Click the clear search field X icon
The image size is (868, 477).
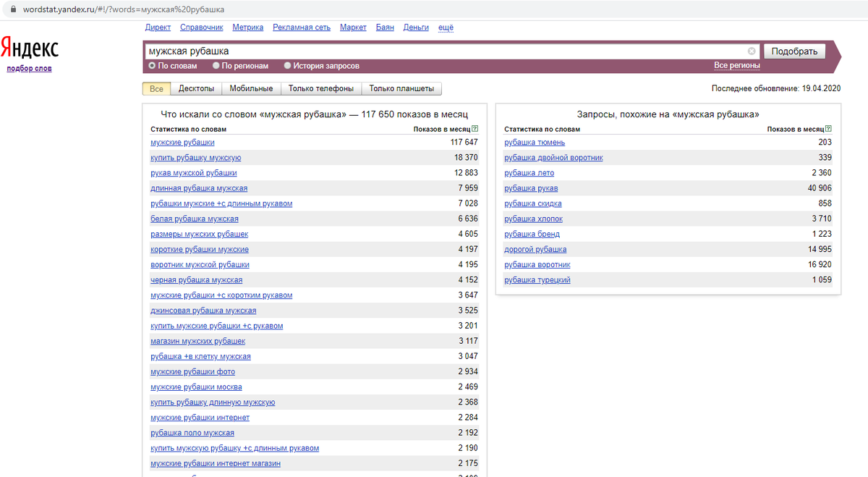pos(752,51)
